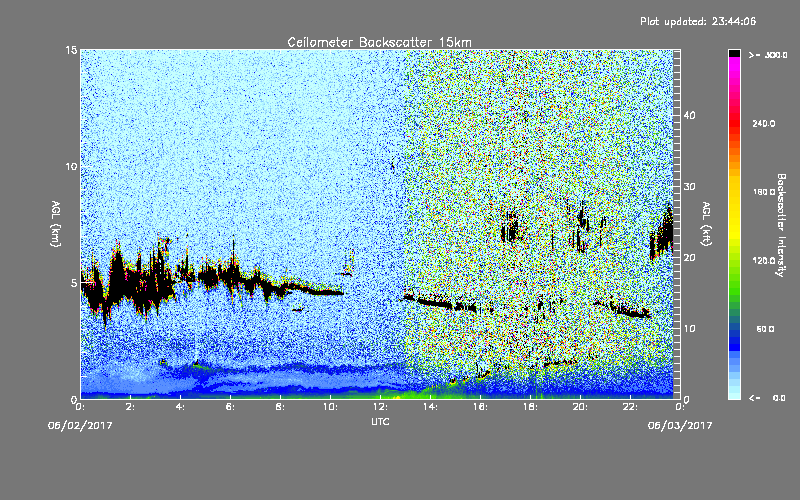Click the 14: hour tick on time axis
Screen dimensions: 800x500
pyautogui.click(x=431, y=407)
